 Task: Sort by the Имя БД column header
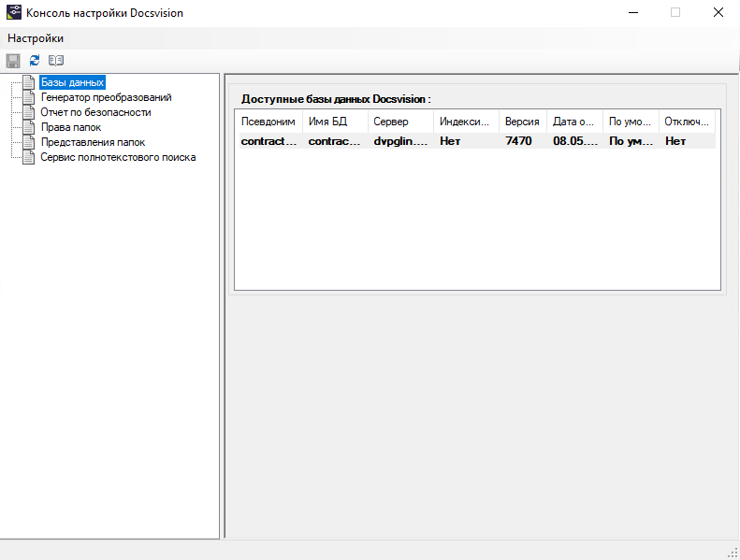(335, 122)
